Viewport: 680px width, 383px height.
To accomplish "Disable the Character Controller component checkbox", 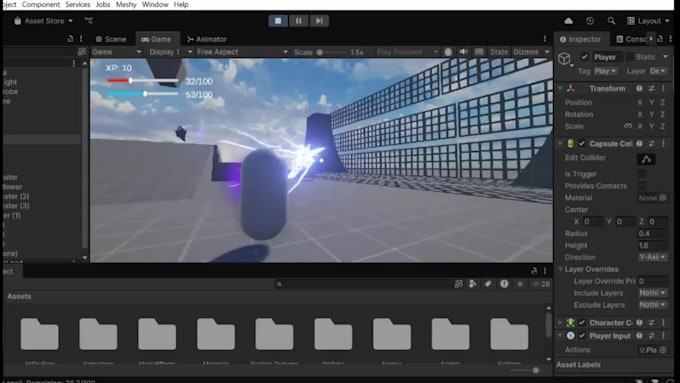I will click(x=582, y=323).
